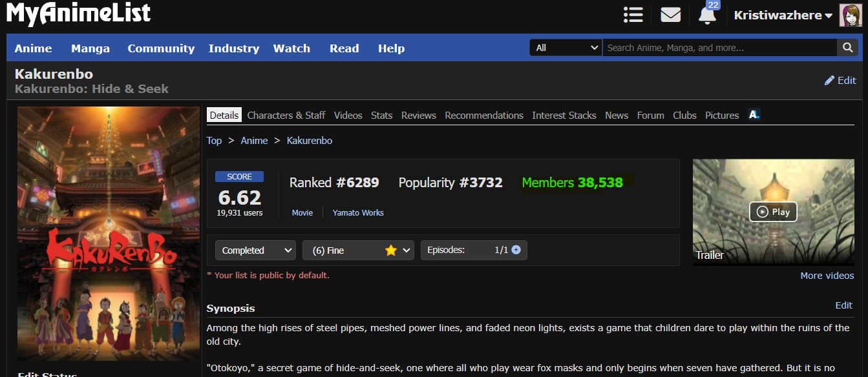Open the (6) Fine score dropdown
Image resolution: width=868 pixels, height=377 pixels.
coord(358,250)
